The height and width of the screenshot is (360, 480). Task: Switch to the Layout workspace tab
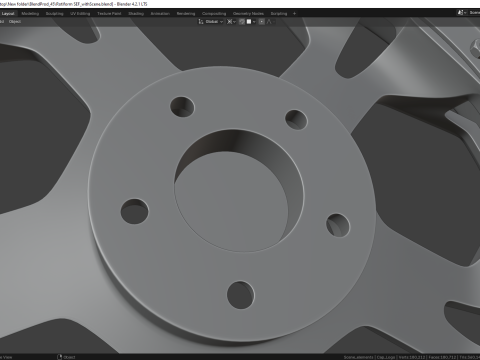(x=8, y=14)
